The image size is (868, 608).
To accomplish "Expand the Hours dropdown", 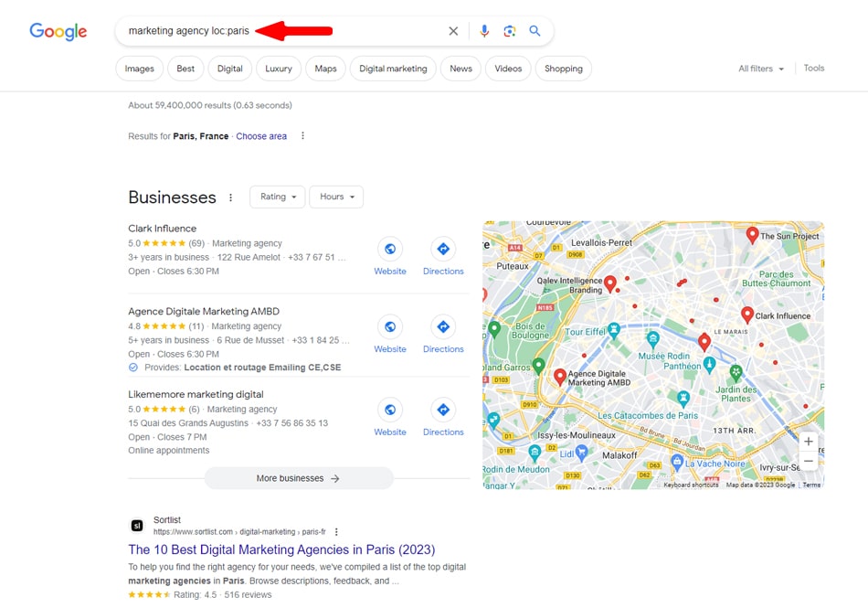I will (x=336, y=197).
